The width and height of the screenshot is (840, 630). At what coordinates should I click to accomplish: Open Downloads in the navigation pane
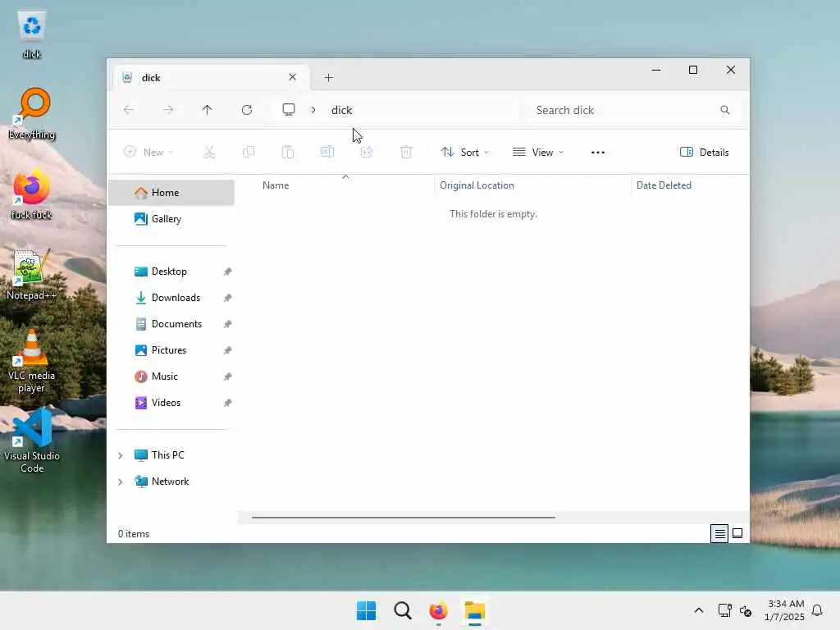171,298
